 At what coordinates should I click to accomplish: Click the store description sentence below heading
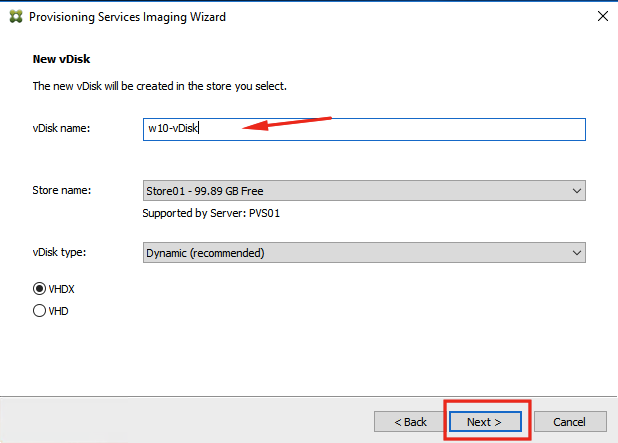point(160,86)
